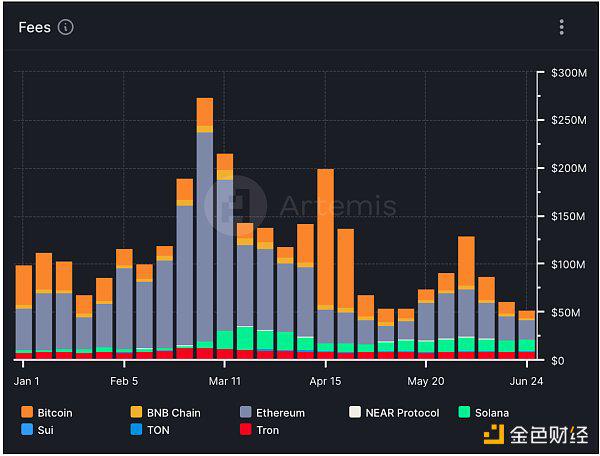Screen dimensions: 600x456
Task: Select the Feb 5 bar's Bitcoin segment
Action: pos(124,257)
